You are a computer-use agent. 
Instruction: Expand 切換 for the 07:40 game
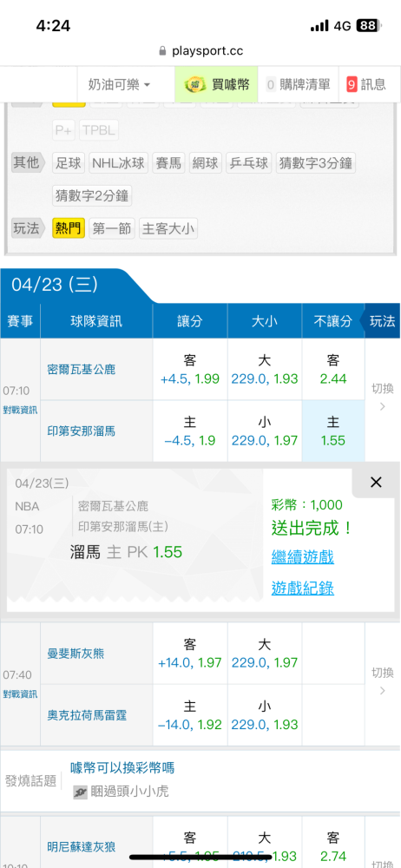point(383,681)
